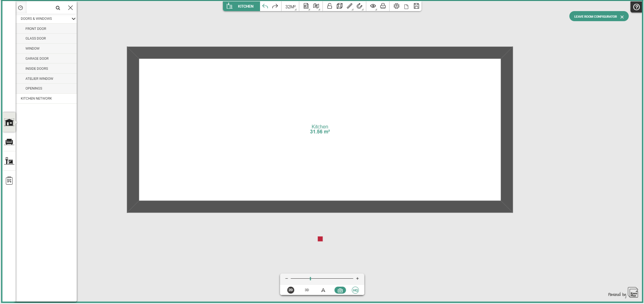The width and height of the screenshot is (644, 304).
Task: Select GLASS DOOR in catalog list
Action: 47,39
